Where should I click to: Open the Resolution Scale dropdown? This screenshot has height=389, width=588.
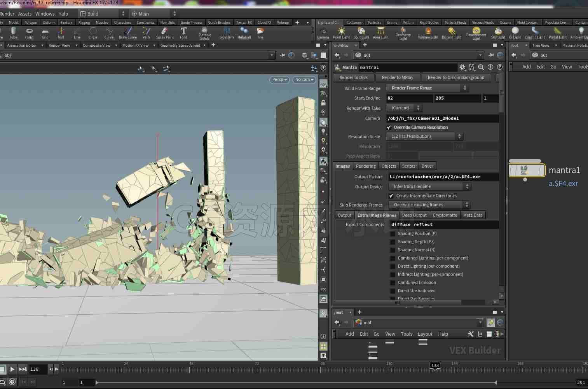425,136
